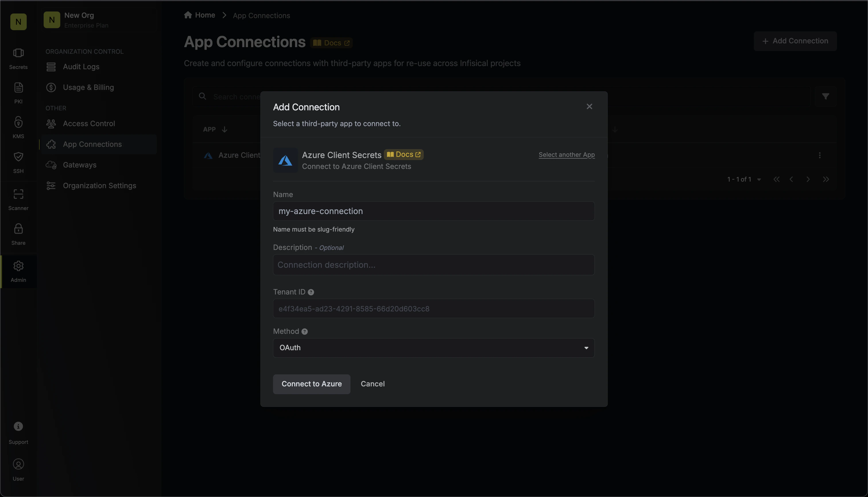Click the search magnifier icon

tap(202, 96)
